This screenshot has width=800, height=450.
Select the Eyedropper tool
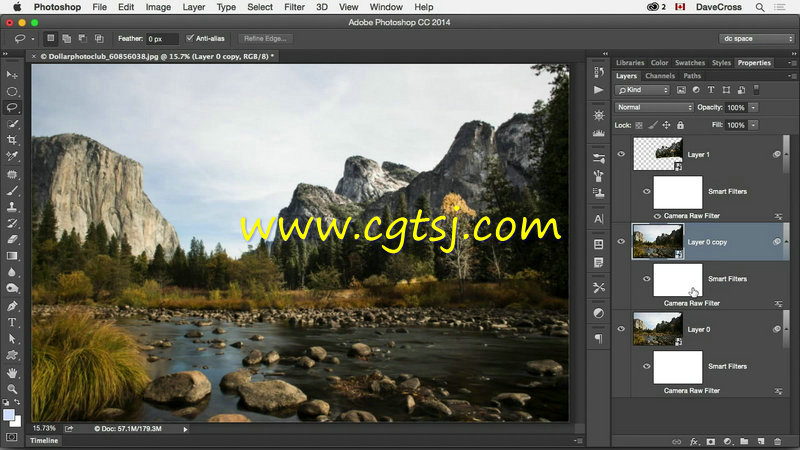point(12,156)
